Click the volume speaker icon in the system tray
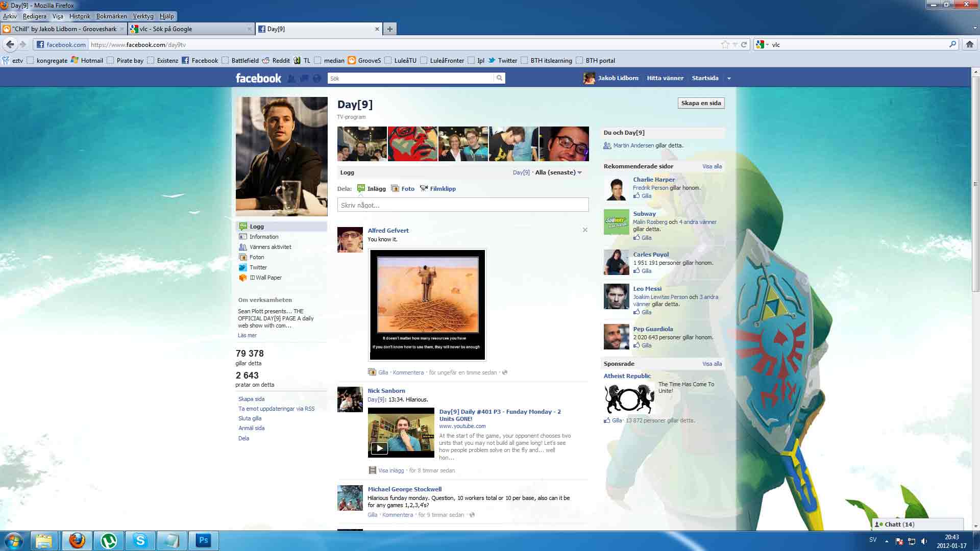 tap(924, 541)
